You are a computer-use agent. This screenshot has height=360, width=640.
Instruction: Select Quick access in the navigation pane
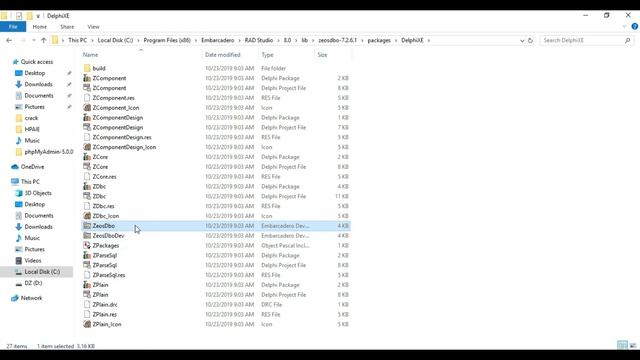pyautogui.click(x=37, y=62)
